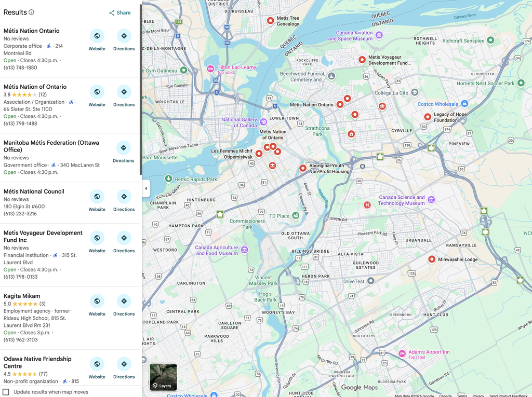Get directions to Metis Voyageur Development Fund

point(124,238)
